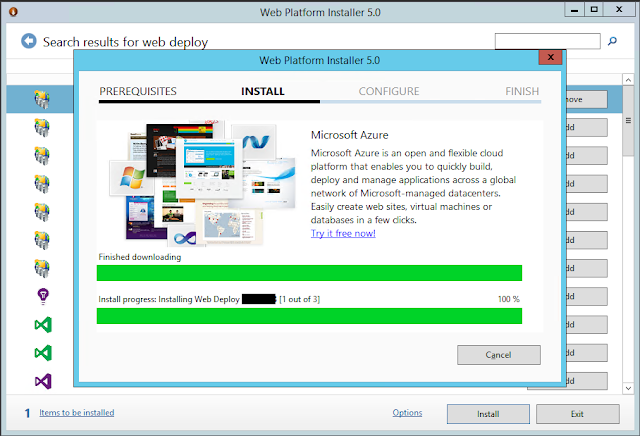Click the results list scrollbar down arrow

point(628,388)
